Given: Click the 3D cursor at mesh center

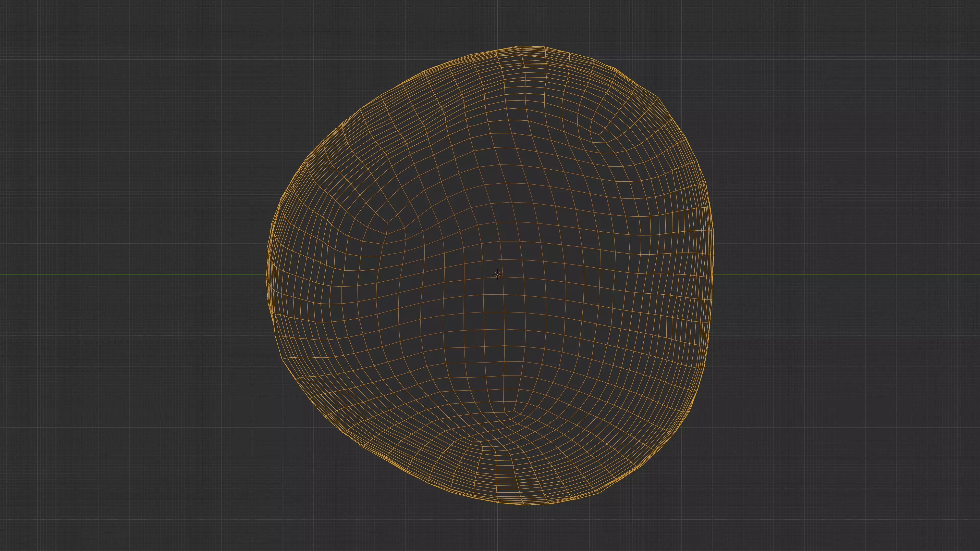Looking at the screenshot, I should tap(498, 274).
